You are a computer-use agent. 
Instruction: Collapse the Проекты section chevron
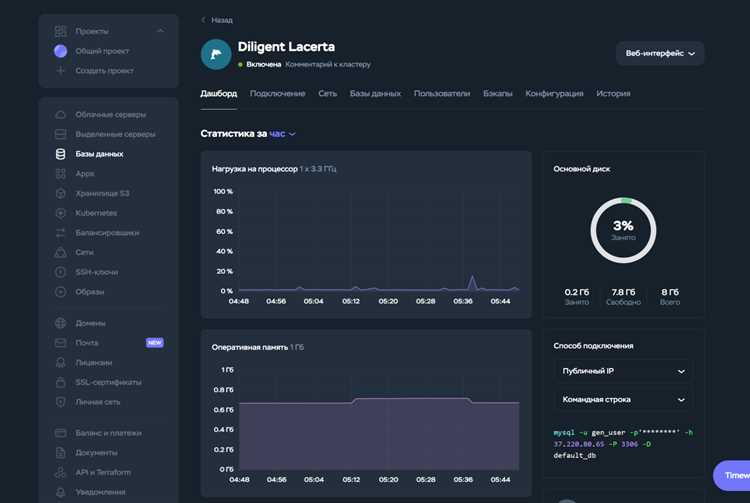point(160,31)
